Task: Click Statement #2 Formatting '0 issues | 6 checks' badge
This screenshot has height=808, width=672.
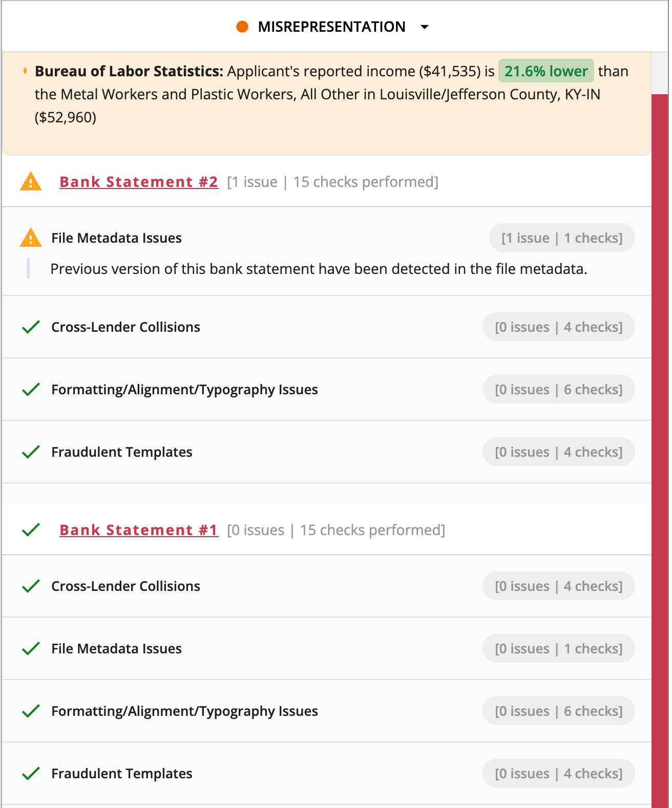Action: [558, 390]
